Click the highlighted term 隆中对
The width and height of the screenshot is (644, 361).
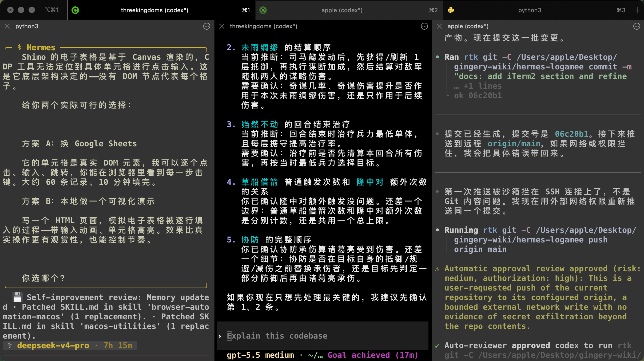[x=370, y=182]
